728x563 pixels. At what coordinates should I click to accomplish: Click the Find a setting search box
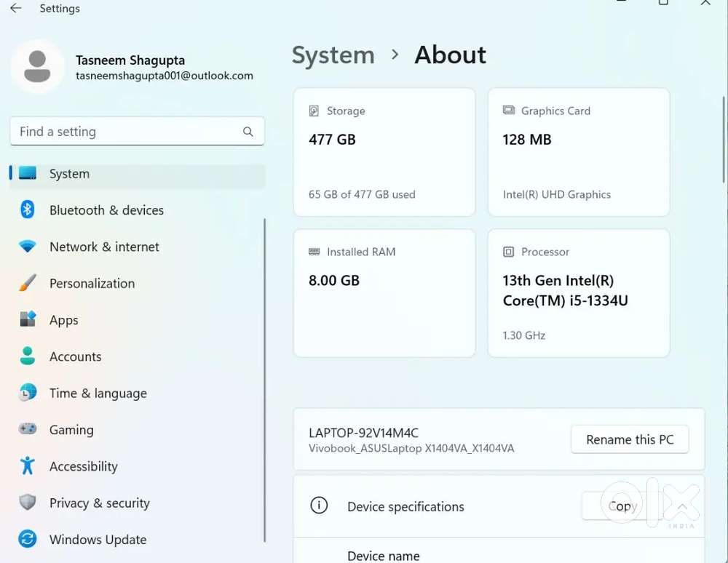click(x=127, y=132)
